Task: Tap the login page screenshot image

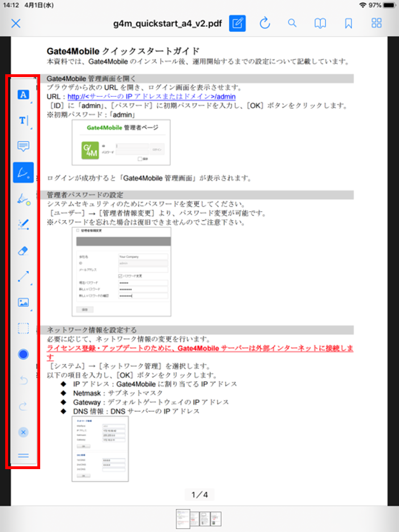Action: click(x=121, y=142)
